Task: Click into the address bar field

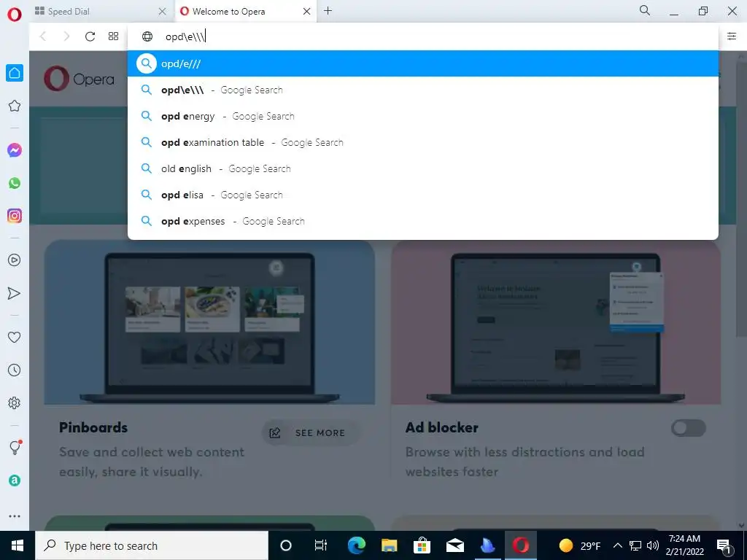Action: coord(423,36)
